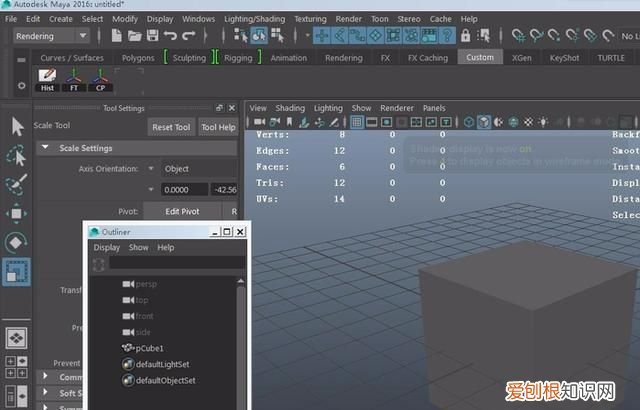Viewport: 640px width, 410px height.
Task: Click the Hist shelf icon
Action: click(46, 78)
